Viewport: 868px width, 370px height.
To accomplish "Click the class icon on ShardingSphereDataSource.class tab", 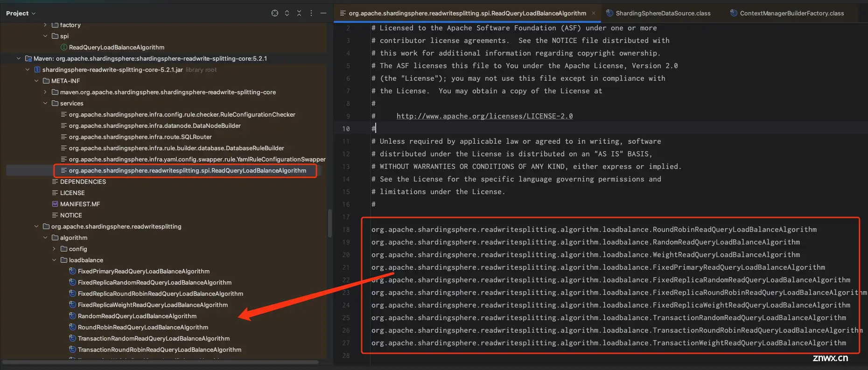I will [609, 13].
